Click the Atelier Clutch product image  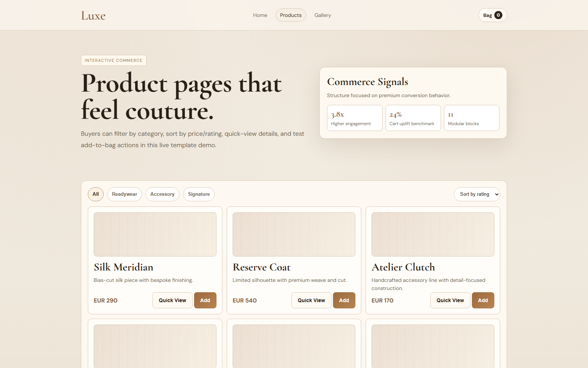tap(433, 234)
